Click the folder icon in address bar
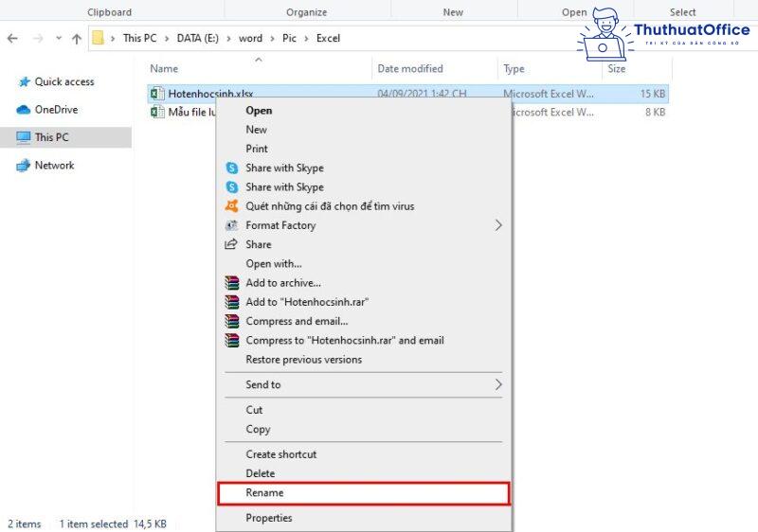This screenshot has height=532, width=758. point(98,38)
